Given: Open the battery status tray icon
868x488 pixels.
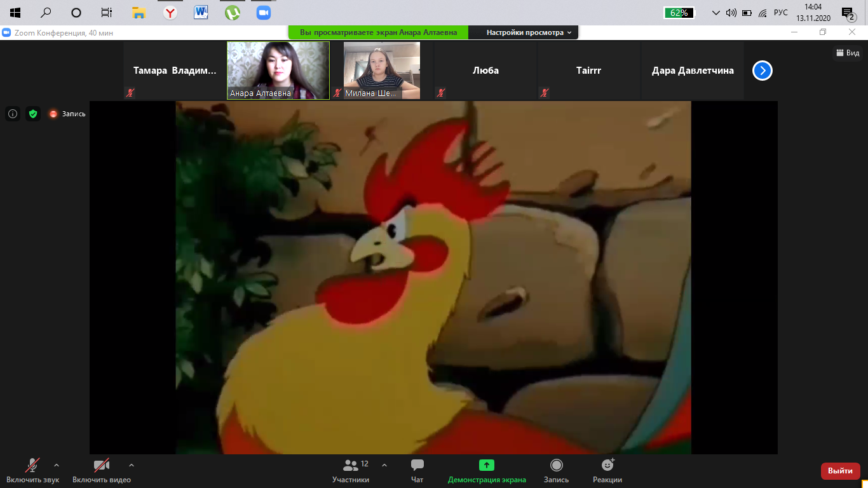Looking at the screenshot, I should tap(747, 13).
